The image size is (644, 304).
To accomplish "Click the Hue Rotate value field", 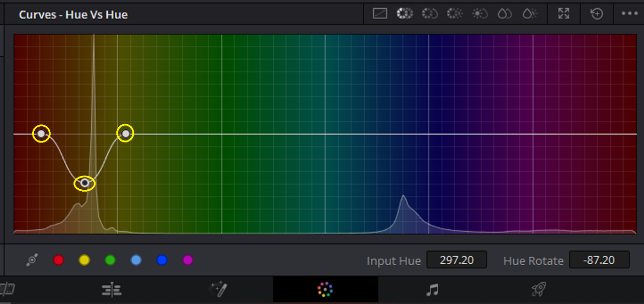I will coord(599,260).
